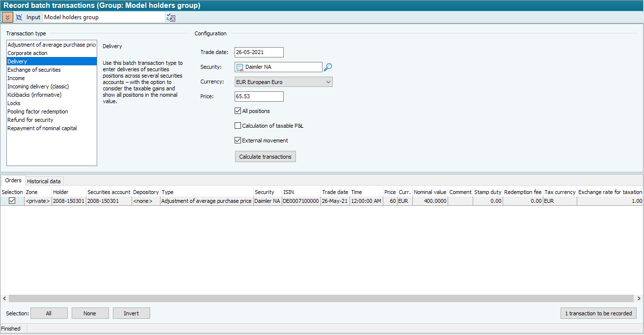Image resolution: width=644 pixels, height=335 pixels.
Task: Select the Orders tab
Action: click(13, 181)
